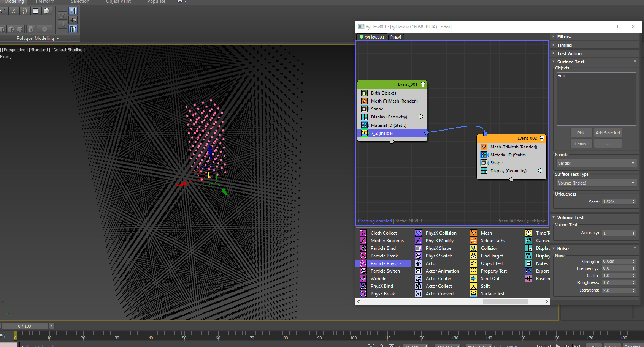The width and height of the screenshot is (644, 347).
Task: Click the Seed value input field
Action: click(617, 202)
